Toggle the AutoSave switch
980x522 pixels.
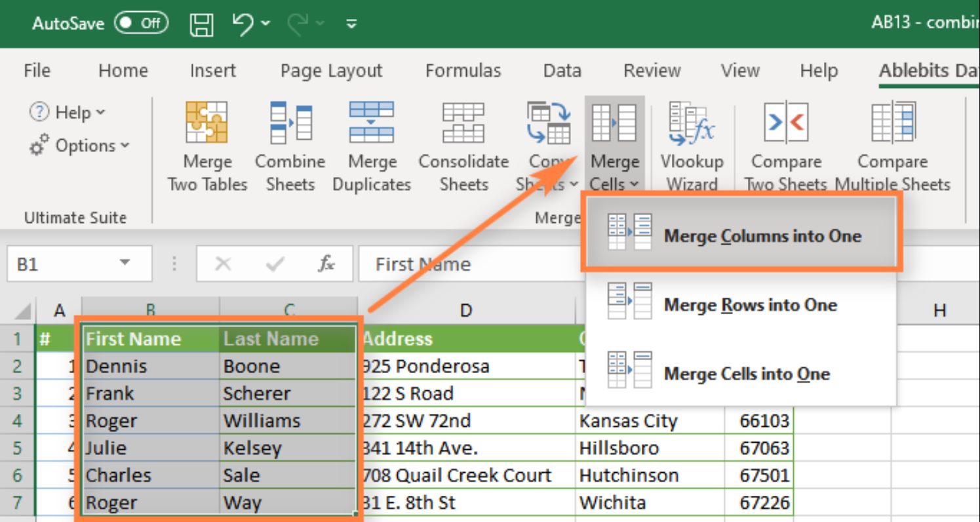(x=141, y=24)
